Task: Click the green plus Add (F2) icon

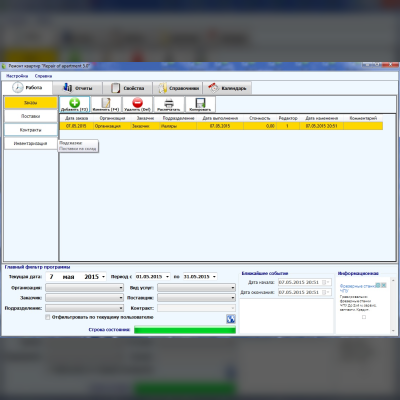Action: pyautogui.click(x=75, y=102)
